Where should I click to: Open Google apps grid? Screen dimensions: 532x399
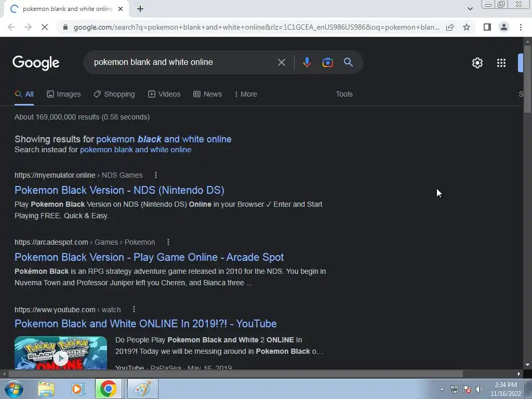click(x=501, y=63)
